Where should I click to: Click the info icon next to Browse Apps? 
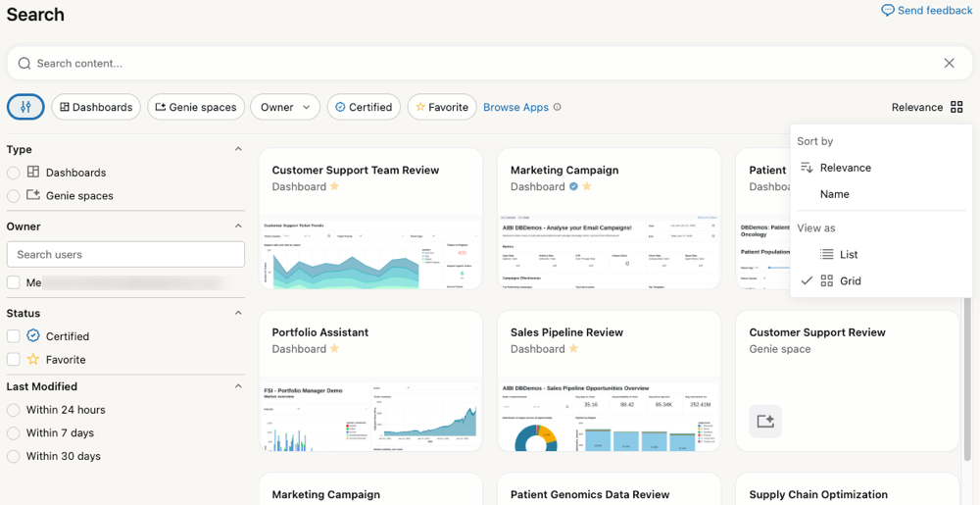(558, 107)
